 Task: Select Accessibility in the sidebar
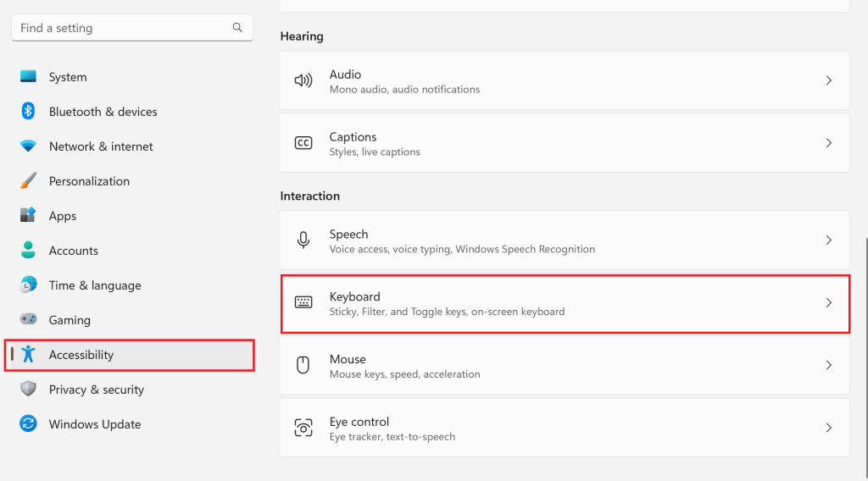81,354
